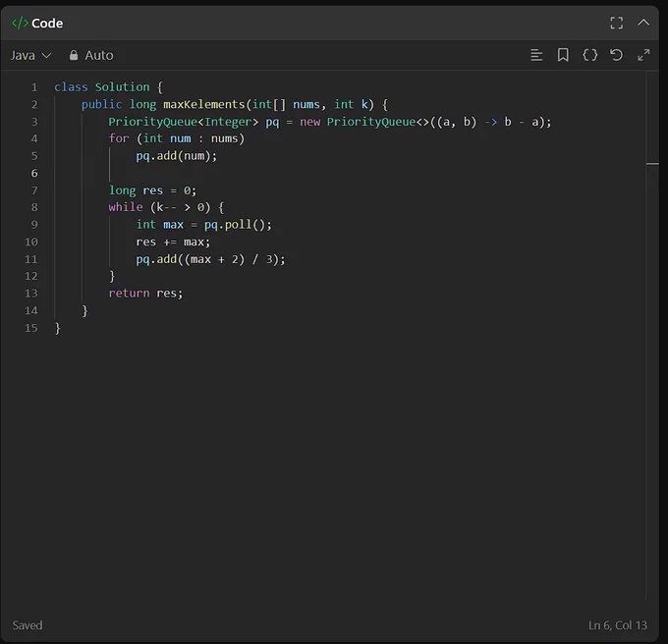Enter fullscreen mode for code panel
The width and height of the screenshot is (668, 644).
click(616, 23)
